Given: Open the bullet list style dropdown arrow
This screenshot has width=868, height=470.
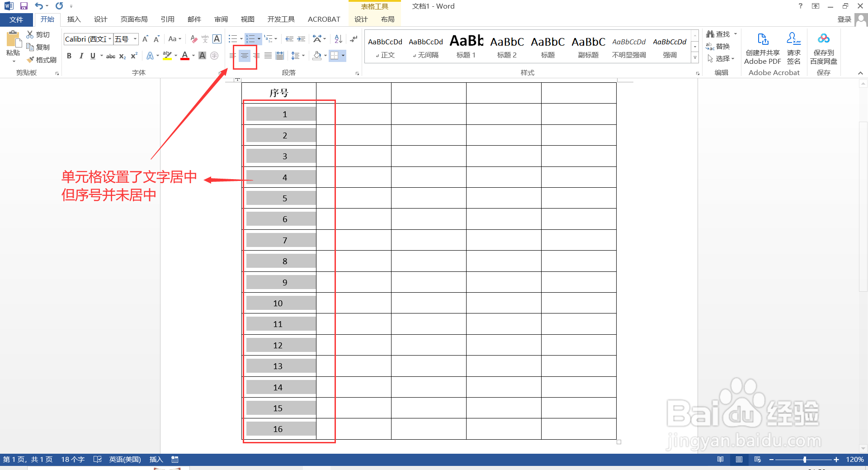Looking at the screenshot, I should tap(241, 39).
